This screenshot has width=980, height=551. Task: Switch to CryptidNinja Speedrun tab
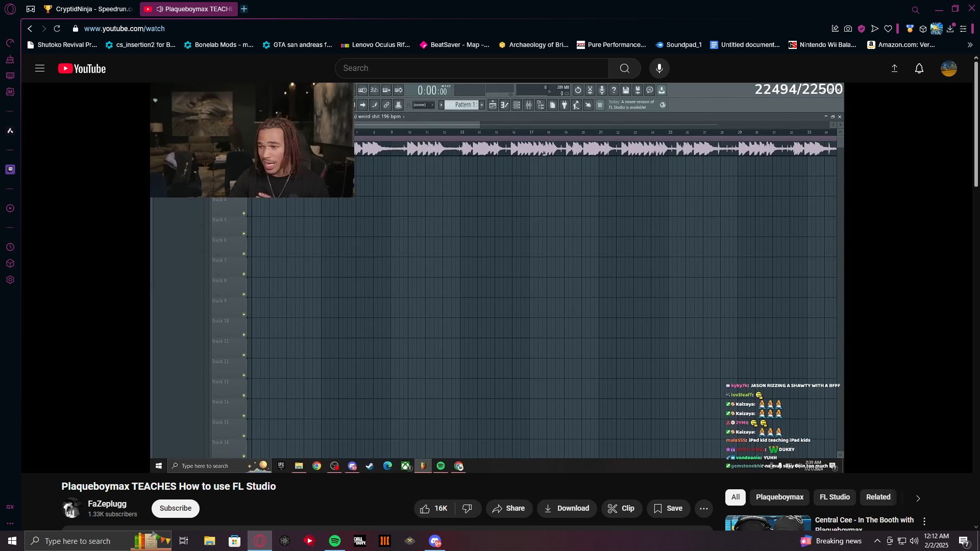[x=89, y=9]
